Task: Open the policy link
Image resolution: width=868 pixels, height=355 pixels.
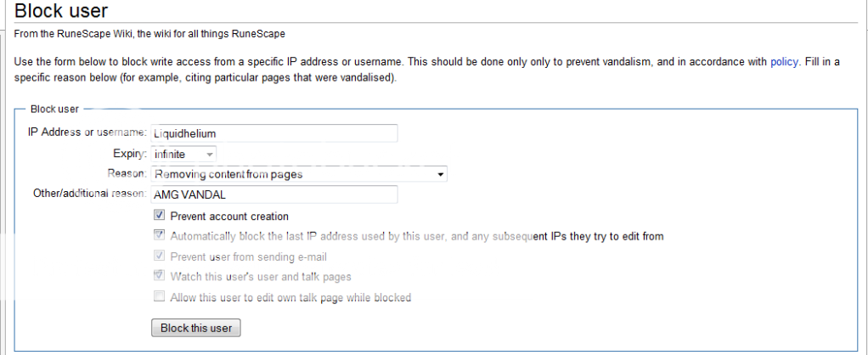Action: point(784,62)
